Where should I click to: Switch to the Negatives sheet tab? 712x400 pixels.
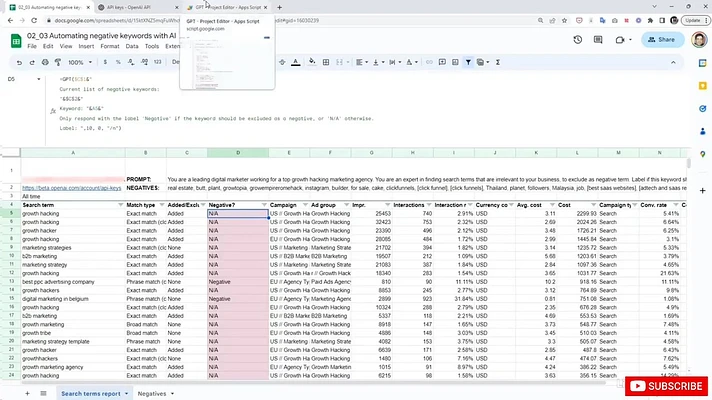[152, 394]
